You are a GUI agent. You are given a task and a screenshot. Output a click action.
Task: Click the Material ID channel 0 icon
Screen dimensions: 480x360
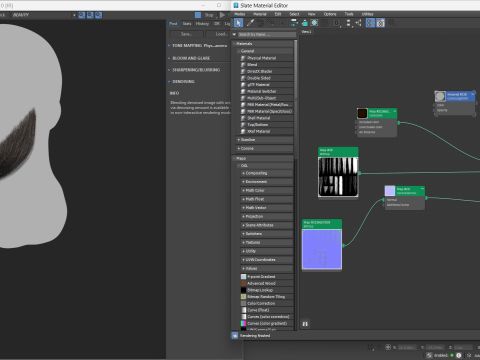click(x=336, y=23)
